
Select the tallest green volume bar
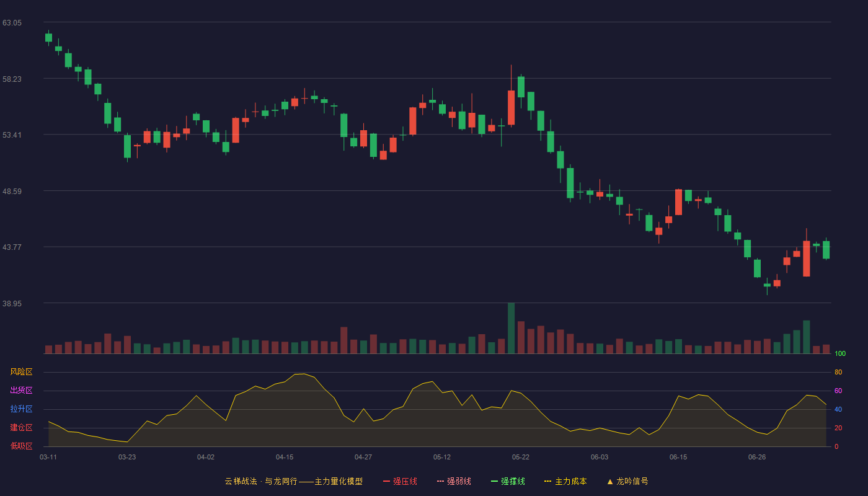click(511, 328)
